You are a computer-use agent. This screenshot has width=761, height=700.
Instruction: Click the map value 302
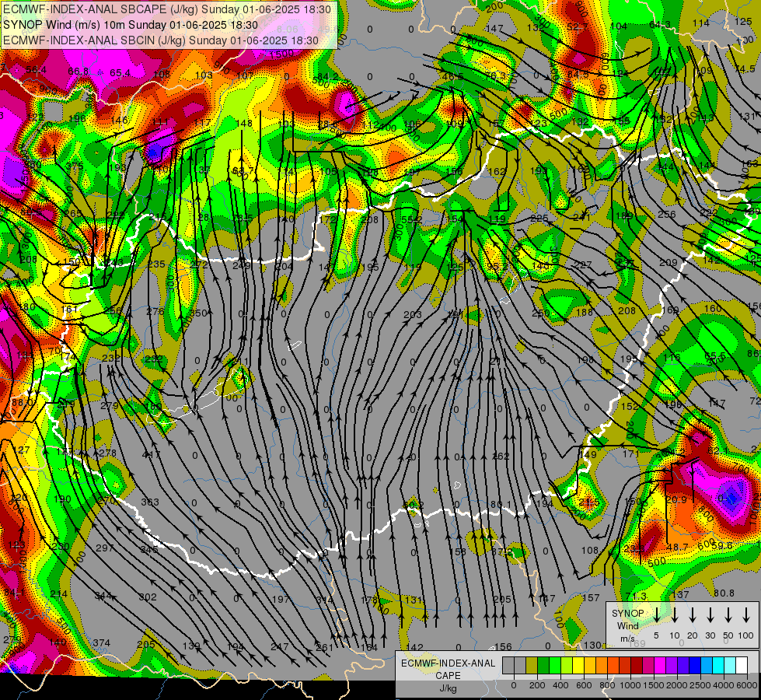[148, 597]
